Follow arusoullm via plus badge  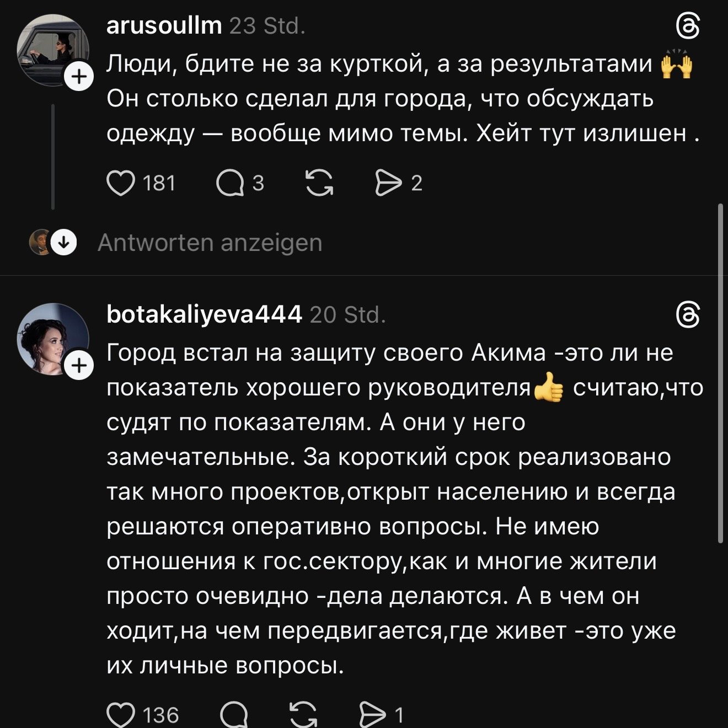(80, 77)
